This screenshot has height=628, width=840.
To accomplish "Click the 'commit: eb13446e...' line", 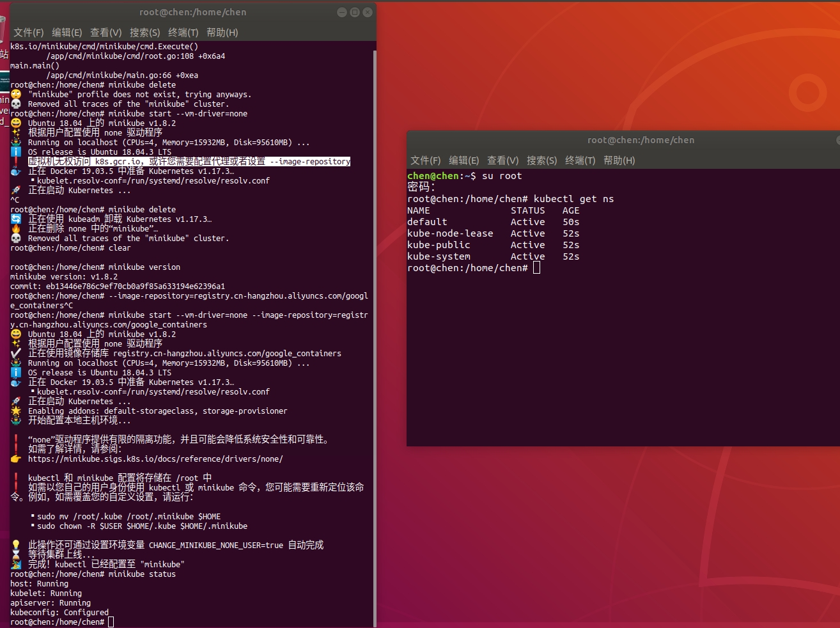I will 118,287.
